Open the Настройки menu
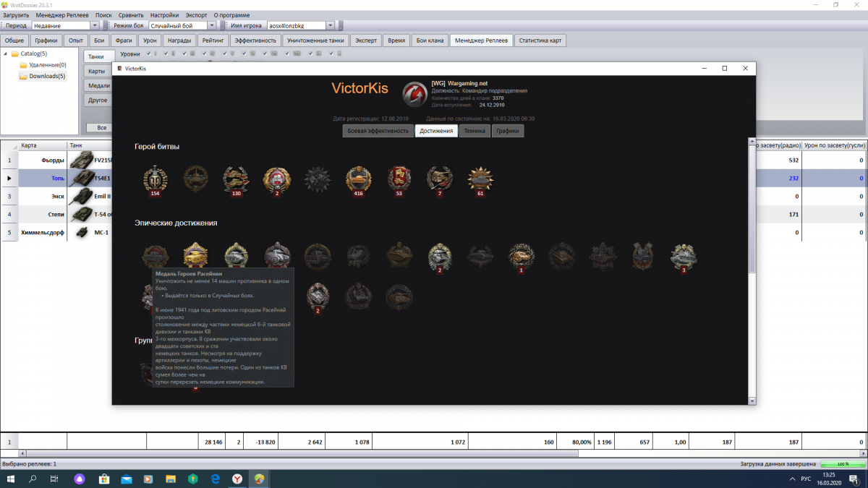 [x=165, y=15]
